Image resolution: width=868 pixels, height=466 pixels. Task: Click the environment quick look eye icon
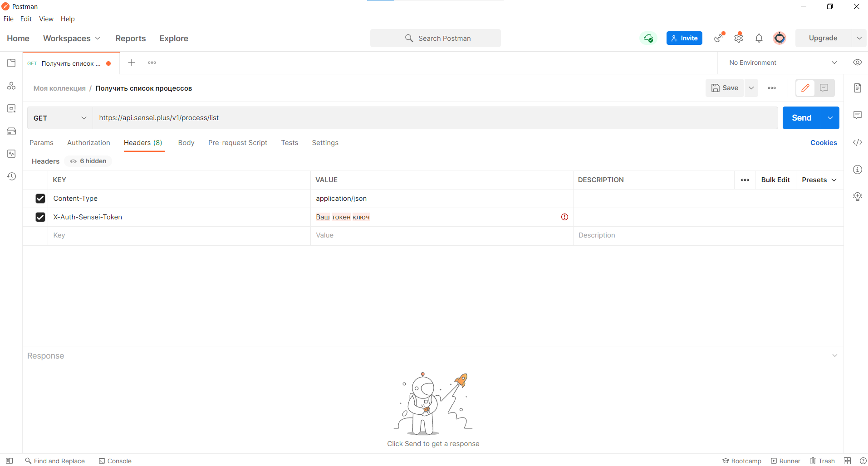coord(857,63)
